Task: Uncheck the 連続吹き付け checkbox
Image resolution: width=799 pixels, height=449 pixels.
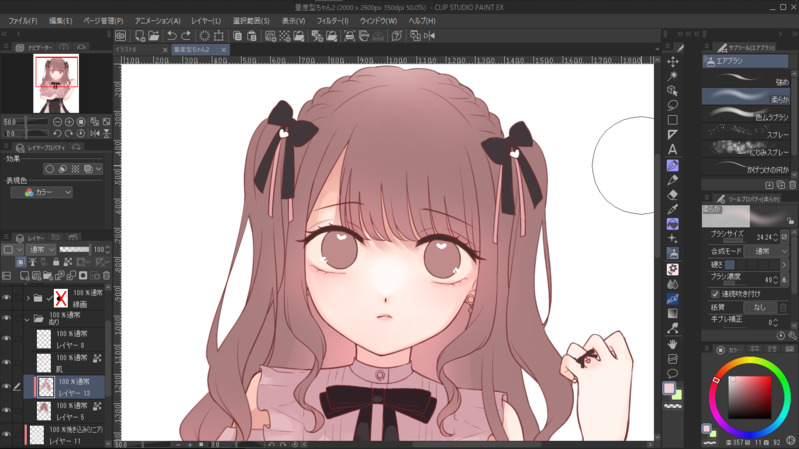Action: click(715, 294)
